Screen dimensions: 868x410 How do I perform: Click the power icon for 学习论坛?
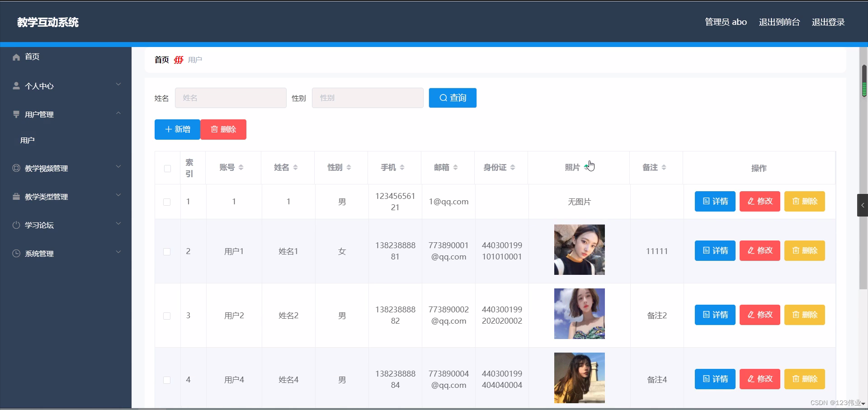tap(16, 225)
